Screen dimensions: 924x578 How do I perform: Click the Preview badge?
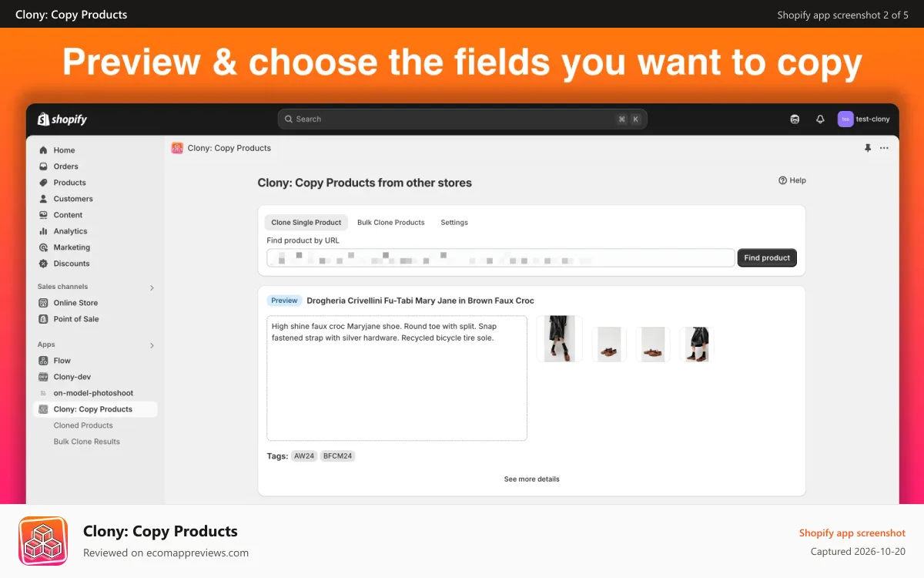[284, 301]
